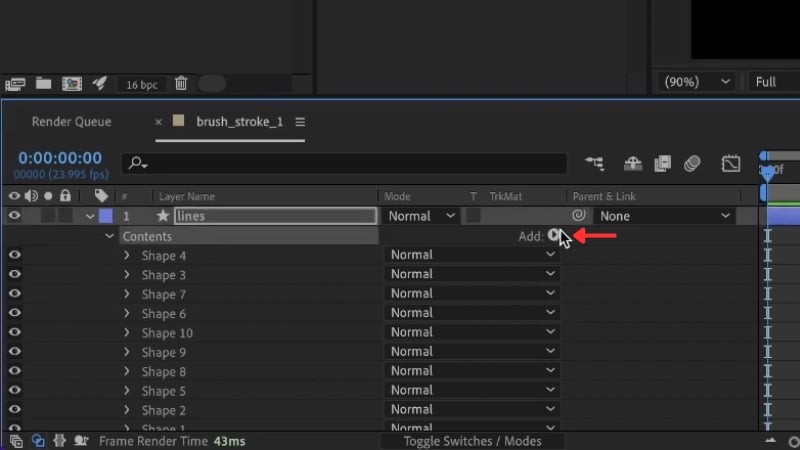Toggle Transfer Controls pane icon
800x450 pixels.
tap(38, 441)
